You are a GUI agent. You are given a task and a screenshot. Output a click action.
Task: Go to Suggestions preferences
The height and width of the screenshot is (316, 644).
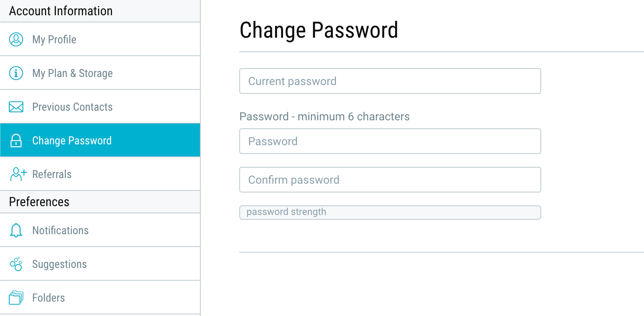[x=100, y=264]
